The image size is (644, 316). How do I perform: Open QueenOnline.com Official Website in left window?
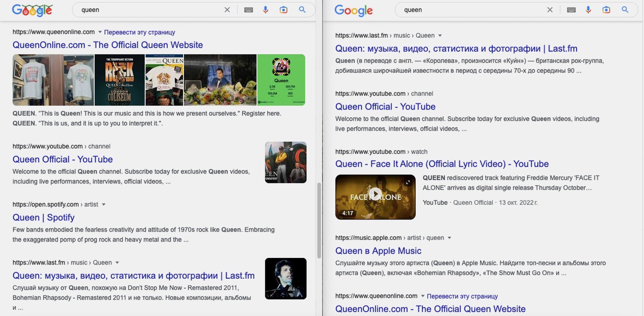click(x=108, y=45)
